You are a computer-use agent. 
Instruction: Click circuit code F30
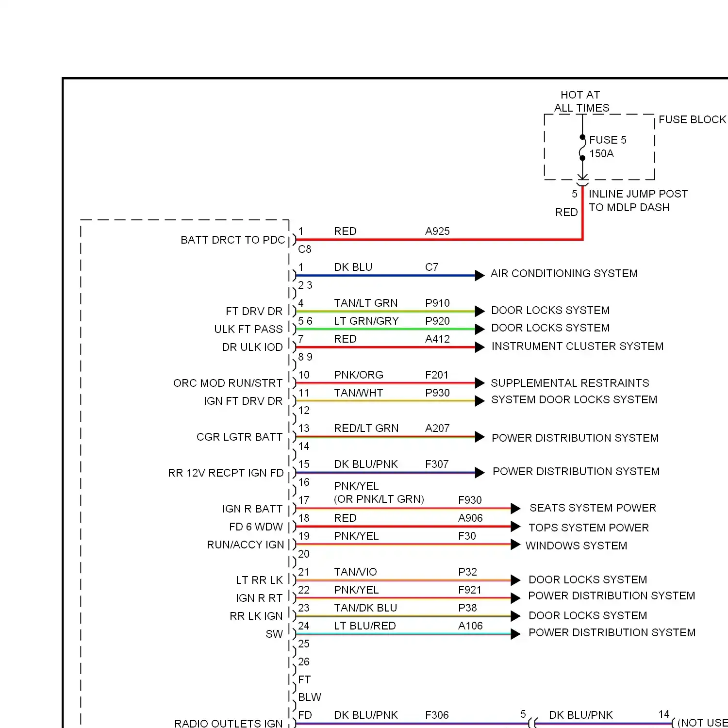[467, 536]
